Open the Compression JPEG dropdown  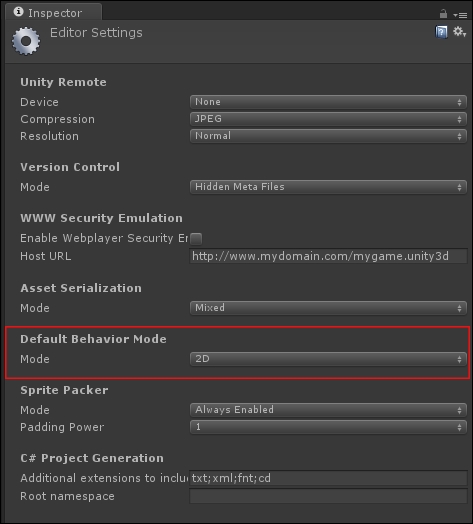[x=328, y=119]
